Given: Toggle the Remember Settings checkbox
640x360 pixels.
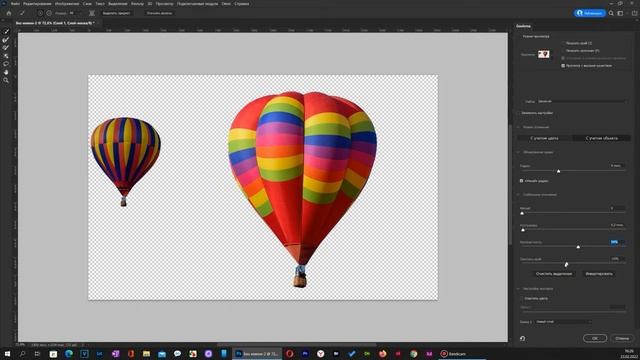Looking at the screenshot, I should pyautogui.click(x=519, y=113).
